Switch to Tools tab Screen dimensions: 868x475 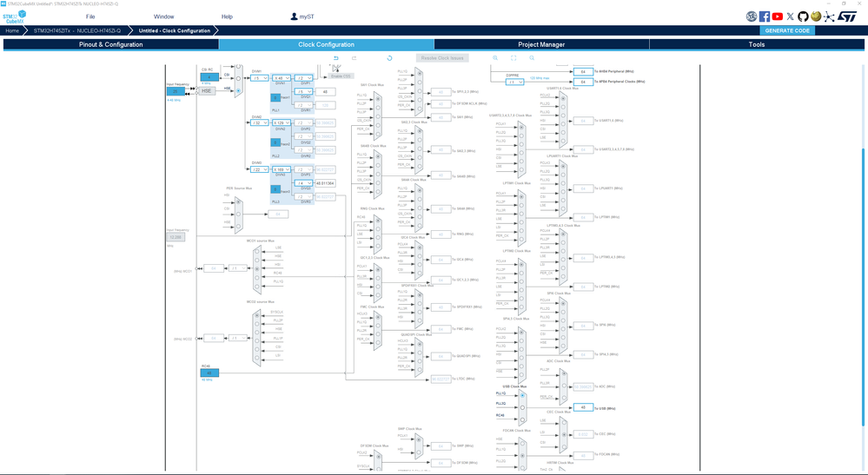757,44
